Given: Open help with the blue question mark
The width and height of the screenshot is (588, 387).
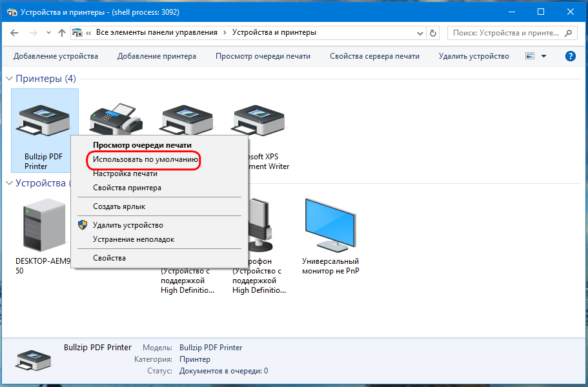Looking at the screenshot, I should 570,56.
